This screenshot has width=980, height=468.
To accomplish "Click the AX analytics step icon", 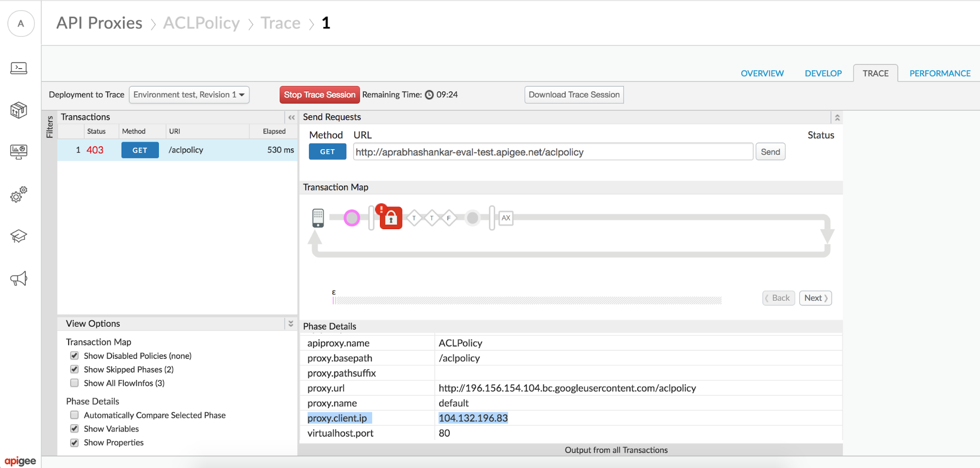I will point(506,218).
